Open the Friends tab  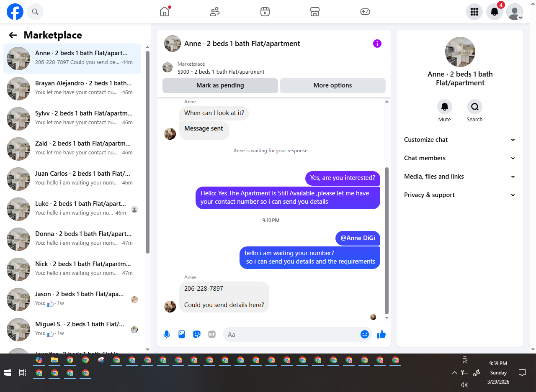(x=215, y=12)
